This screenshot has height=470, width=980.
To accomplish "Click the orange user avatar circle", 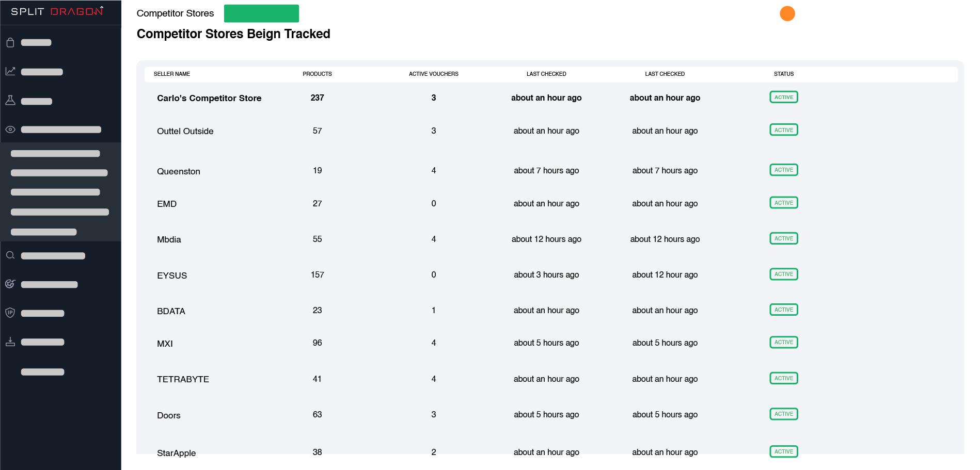I will (x=787, y=13).
